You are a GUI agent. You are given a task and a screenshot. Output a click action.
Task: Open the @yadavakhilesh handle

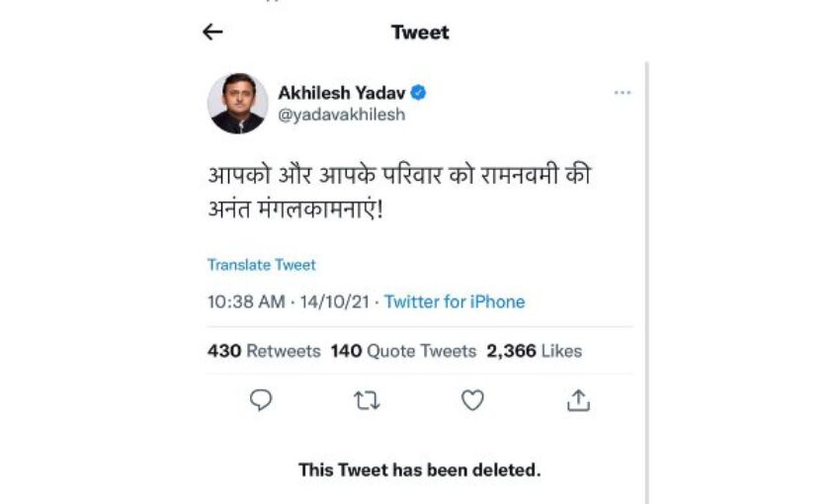342,115
